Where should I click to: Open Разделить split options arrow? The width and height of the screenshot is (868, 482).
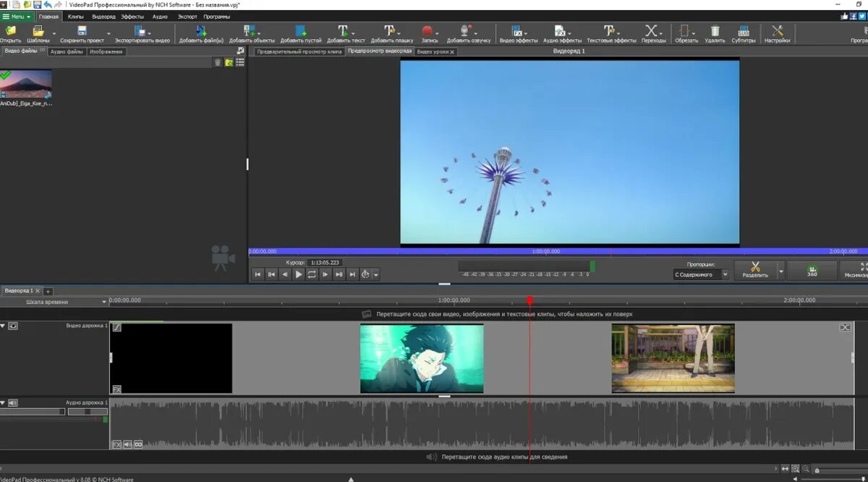pyautogui.click(x=781, y=271)
